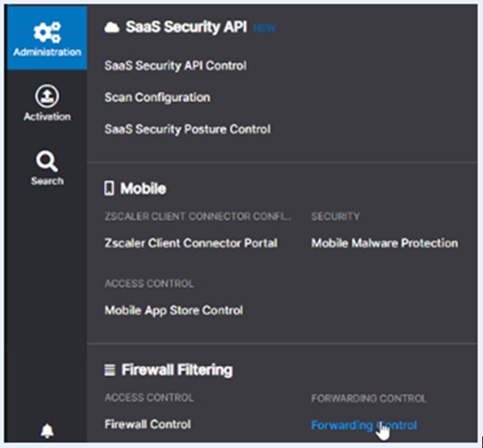
Task: Open the Administration gears icon
Action: [x=47, y=32]
